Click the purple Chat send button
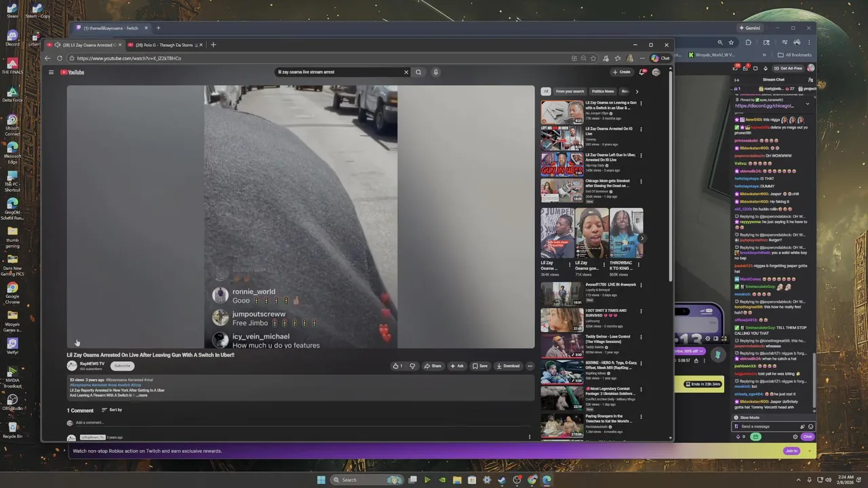 click(x=808, y=436)
